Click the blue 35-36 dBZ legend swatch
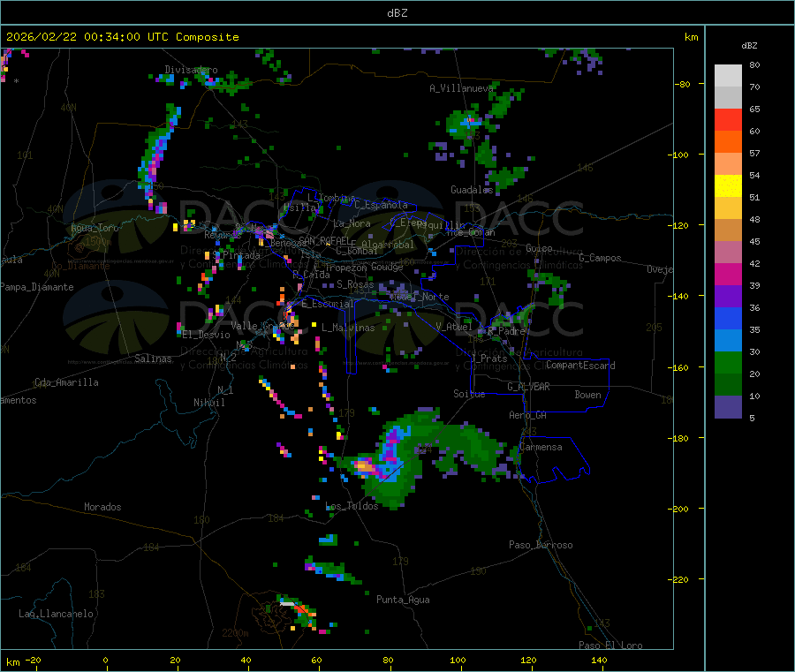 click(728, 318)
